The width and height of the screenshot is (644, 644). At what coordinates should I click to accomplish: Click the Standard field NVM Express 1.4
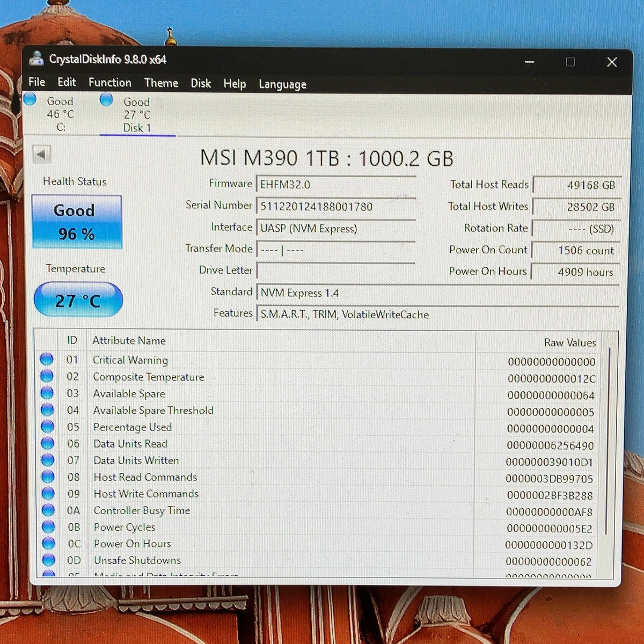point(437,293)
